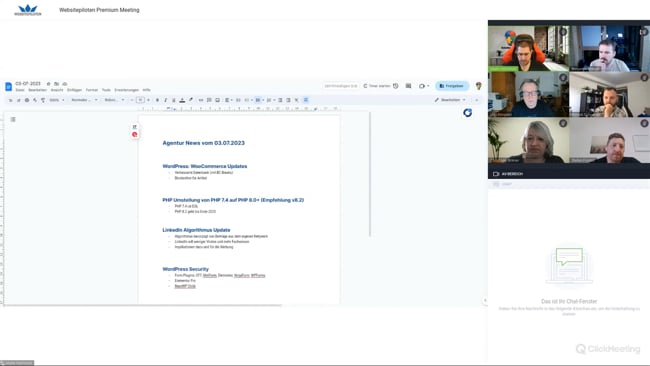
Task: Decrease the paragraph indent
Action: pyautogui.click(x=280, y=100)
